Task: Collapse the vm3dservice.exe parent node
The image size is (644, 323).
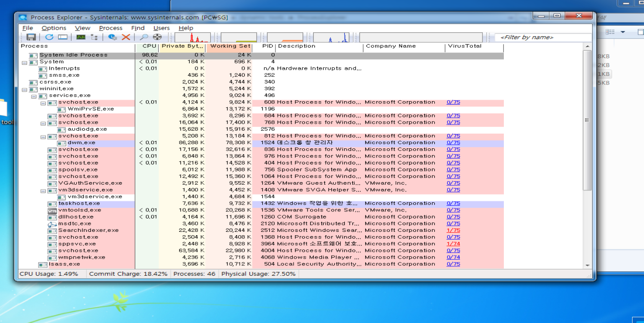Action: coord(43,190)
